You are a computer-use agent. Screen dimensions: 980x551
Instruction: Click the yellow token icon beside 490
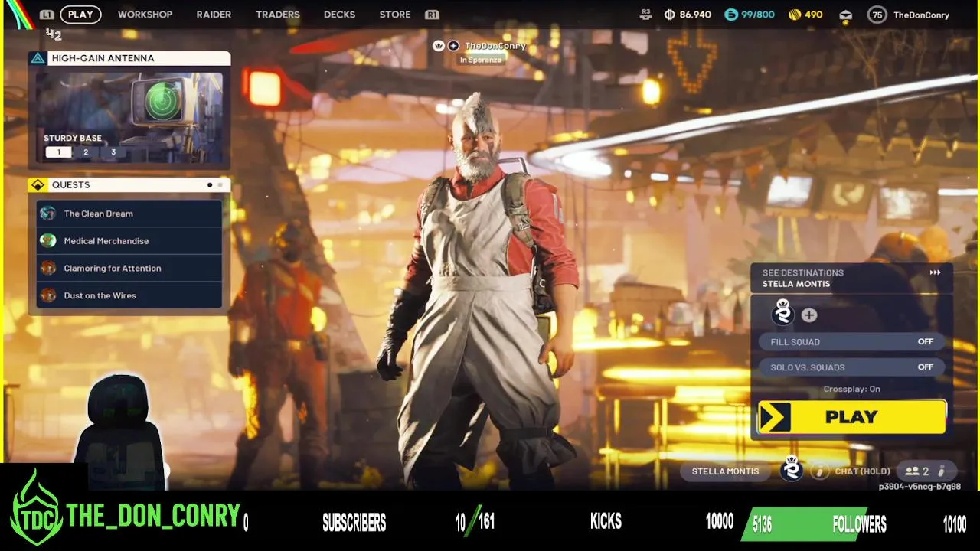click(794, 15)
